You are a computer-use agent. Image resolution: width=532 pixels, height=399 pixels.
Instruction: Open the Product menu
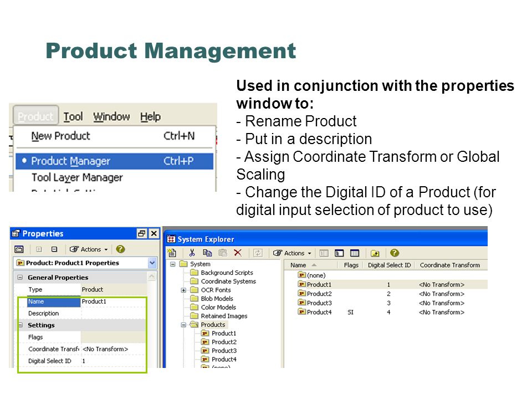(x=35, y=117)
